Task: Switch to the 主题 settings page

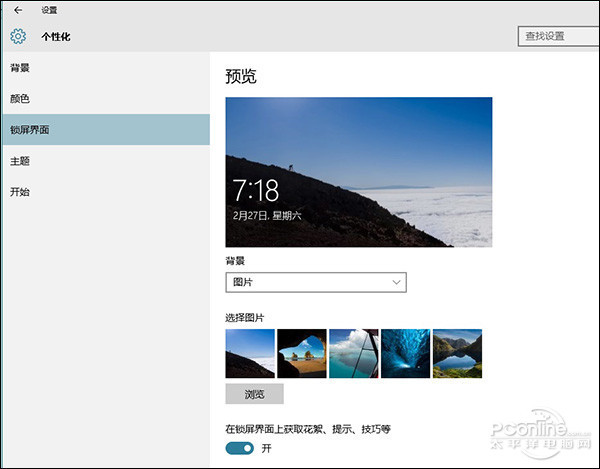Action: 20,160
